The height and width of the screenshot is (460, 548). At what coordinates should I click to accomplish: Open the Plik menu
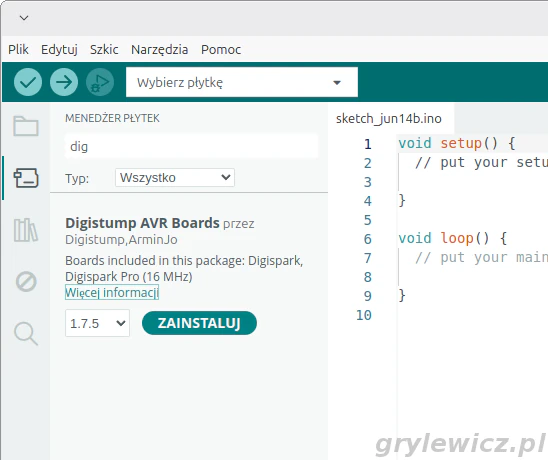coord(18,50)
